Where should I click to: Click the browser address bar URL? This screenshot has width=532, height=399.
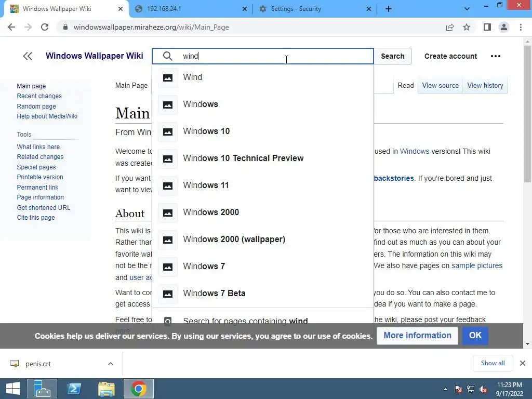point(151,27)
